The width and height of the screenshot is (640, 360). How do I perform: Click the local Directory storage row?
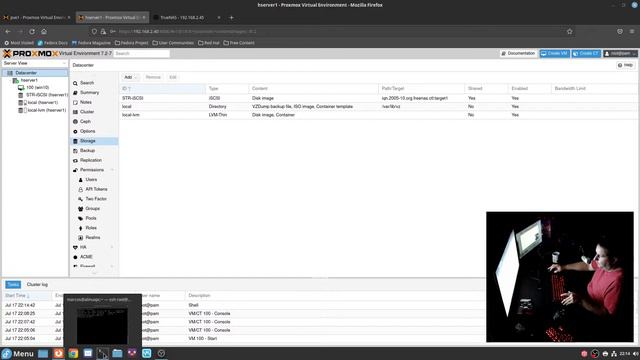[x=378, y=107]
